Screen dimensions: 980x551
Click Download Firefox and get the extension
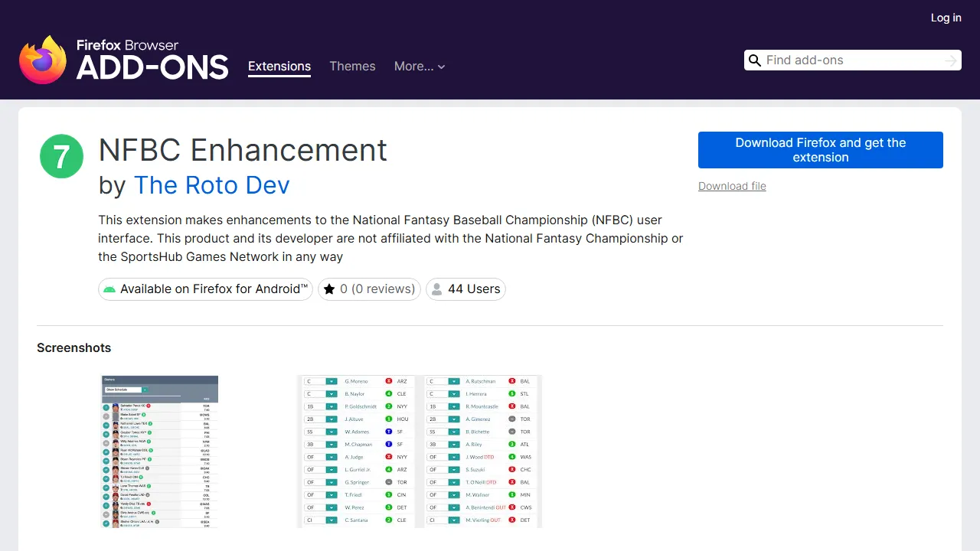point(820,150)
